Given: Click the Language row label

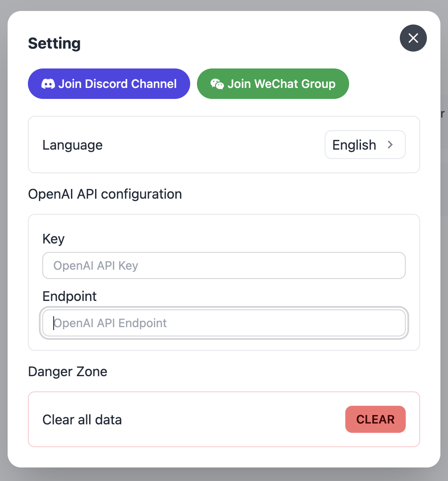Looking at the screenshot, I should point(72,145).
